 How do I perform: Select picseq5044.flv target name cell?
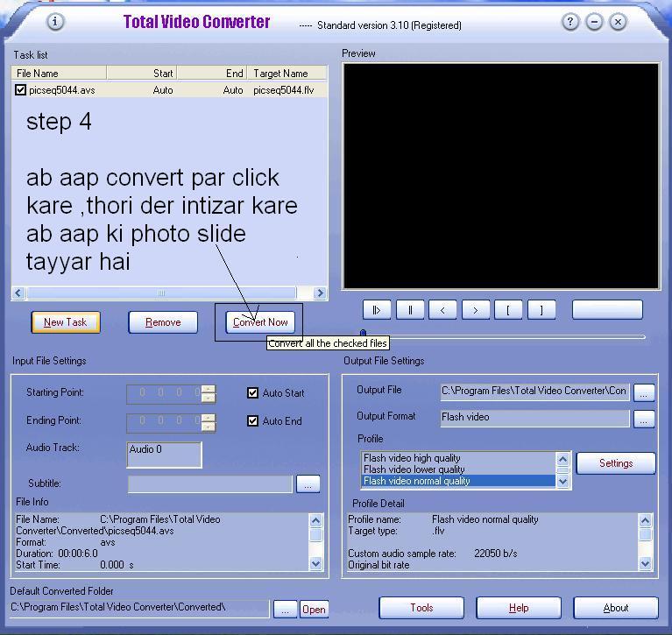pyautogui.click(x=284, y=90)
